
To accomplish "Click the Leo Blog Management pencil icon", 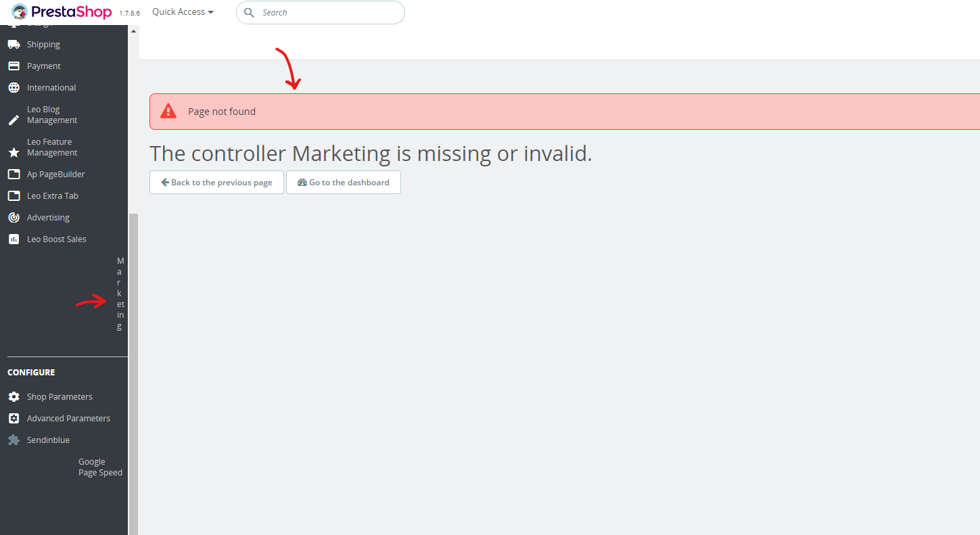I will [x=14, y=120].
